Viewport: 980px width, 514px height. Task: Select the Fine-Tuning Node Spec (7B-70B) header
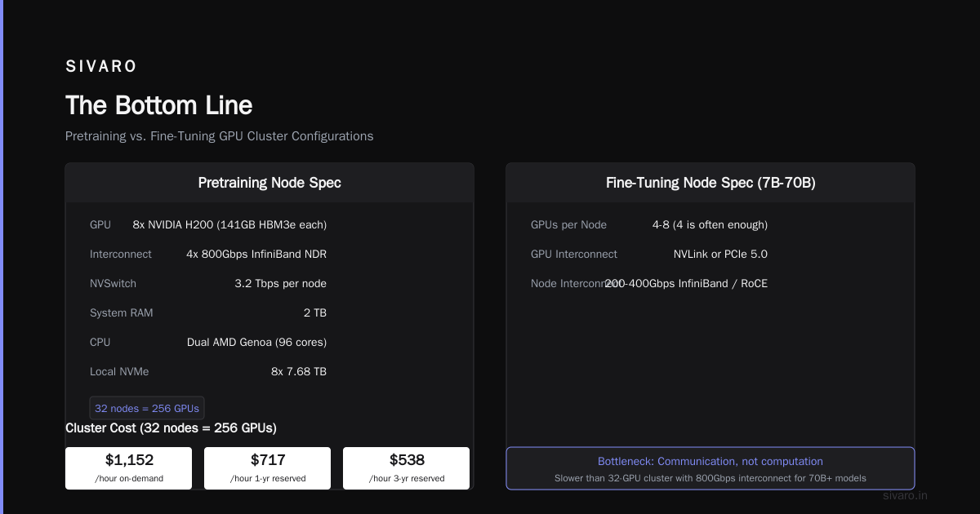click(x=710, y=183)
